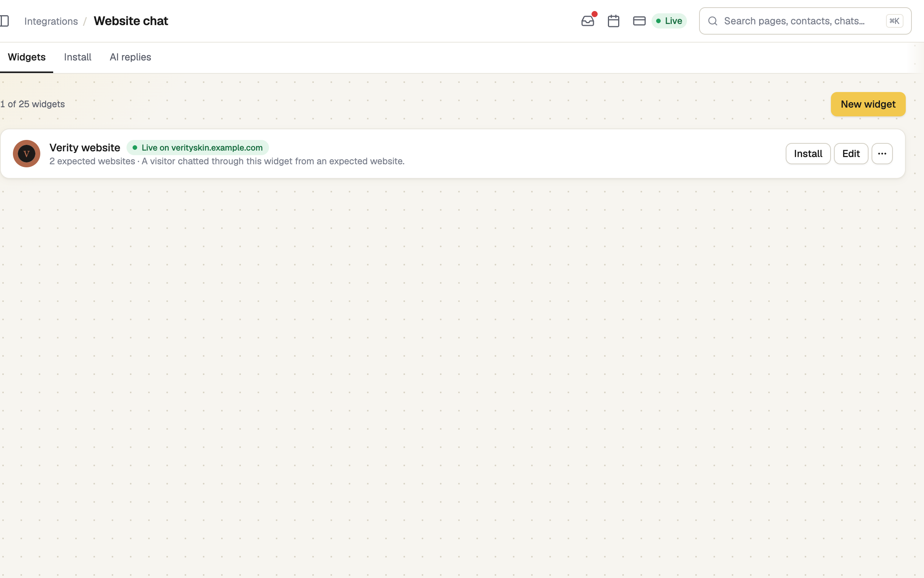Click the 1 of 25 widgets counter

tap(32, 104)
